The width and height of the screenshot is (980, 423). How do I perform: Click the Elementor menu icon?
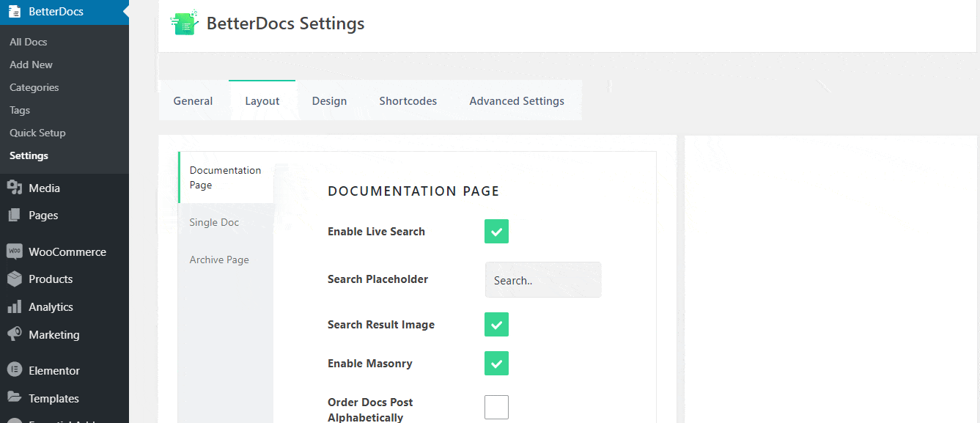15,371
